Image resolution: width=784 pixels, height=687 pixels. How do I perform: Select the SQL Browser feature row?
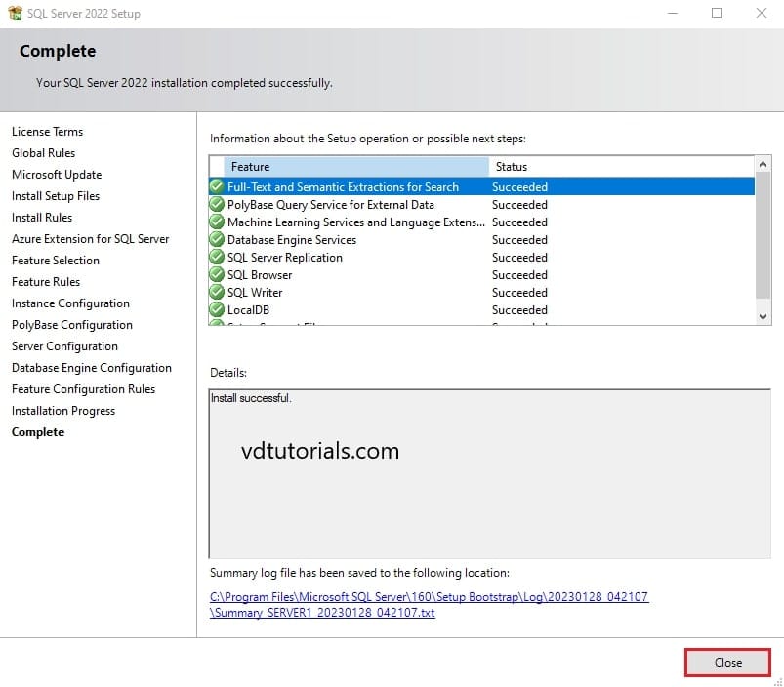point(481,275)
